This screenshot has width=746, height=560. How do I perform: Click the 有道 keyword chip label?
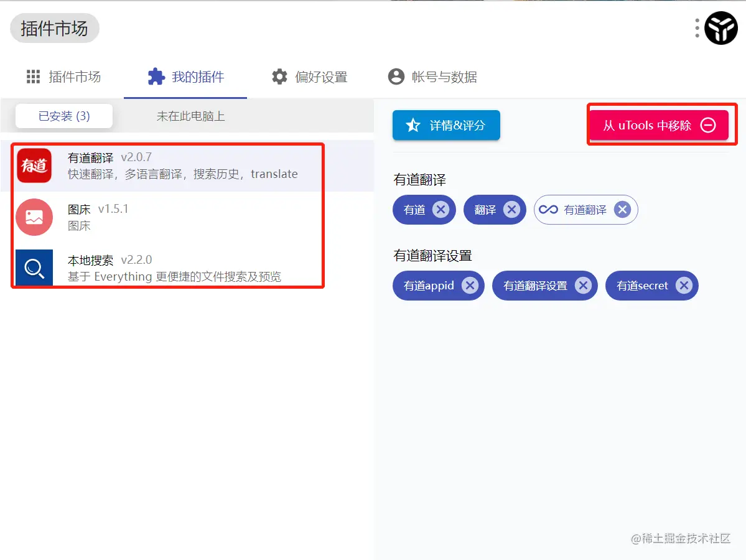click(414, 210)
